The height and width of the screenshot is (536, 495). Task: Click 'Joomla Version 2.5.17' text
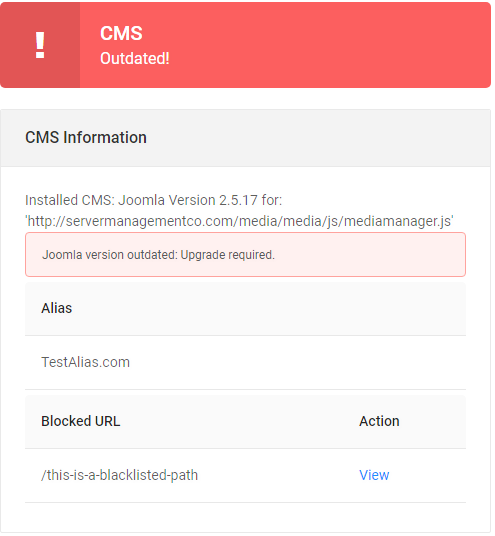[188, 200]
